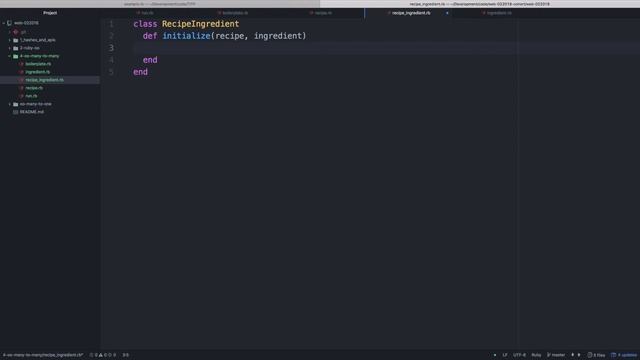The image size is (640, 360).
Task: Click line number 3 in the gutter
Action: pos(111,48)
